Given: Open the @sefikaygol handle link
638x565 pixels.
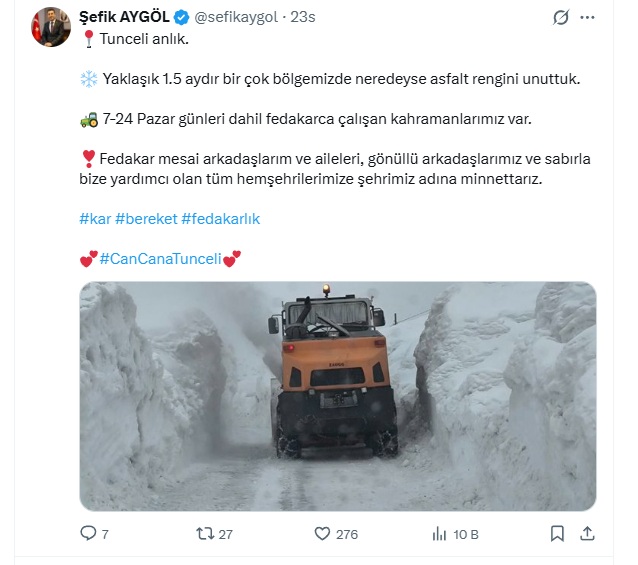Looking at the screenshot, I should [x=236, y=17].
